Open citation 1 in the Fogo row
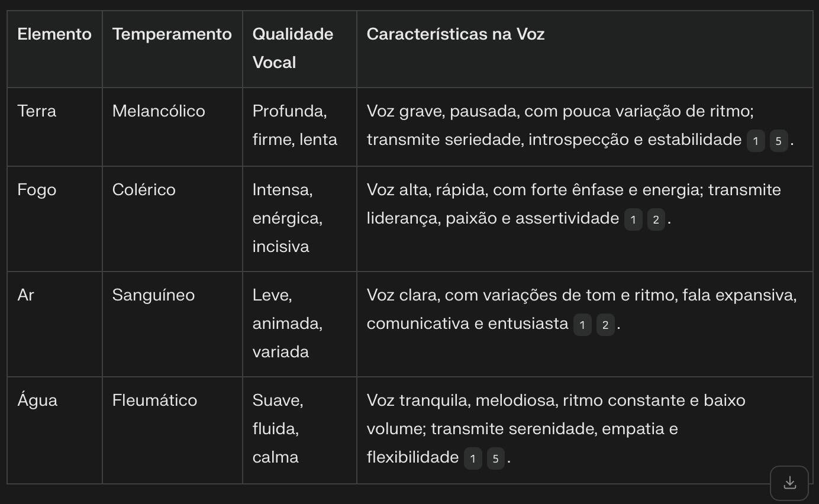This screenshot has height=504, width=819. (x=633, y=220)
